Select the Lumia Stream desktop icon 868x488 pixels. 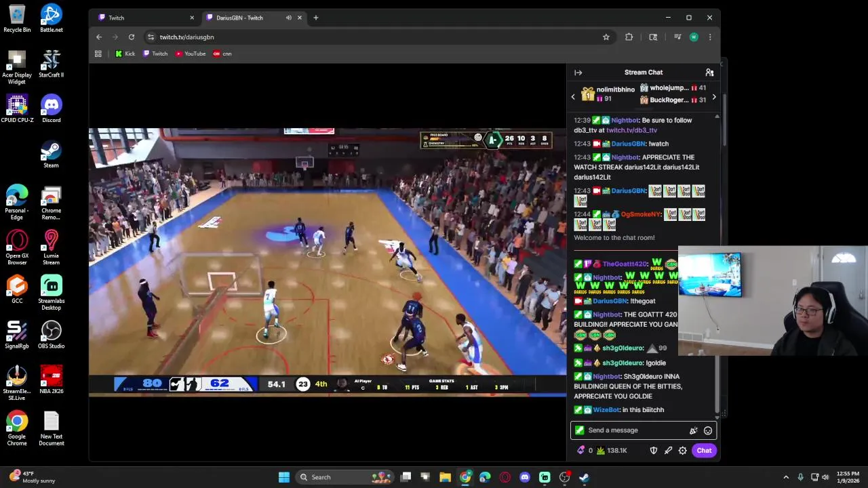[x=52, y=247]
